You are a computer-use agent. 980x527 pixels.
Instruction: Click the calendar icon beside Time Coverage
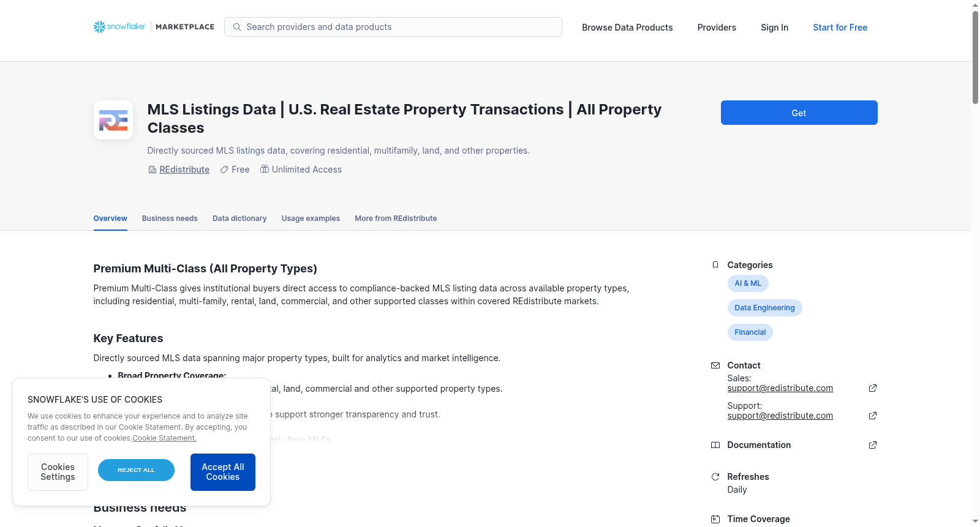(x=715, y=519)
